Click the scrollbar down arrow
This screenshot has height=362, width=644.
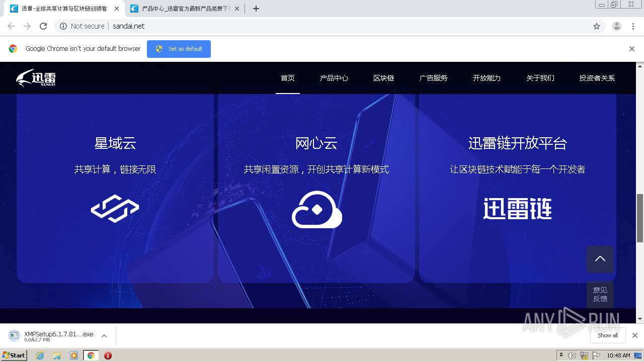point(640,319)
